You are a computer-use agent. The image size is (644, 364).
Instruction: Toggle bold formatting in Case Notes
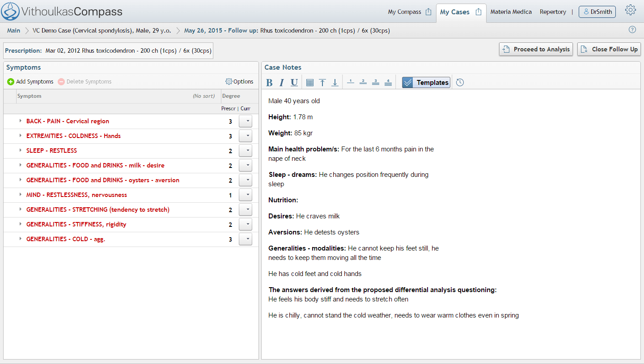pos(269,83)
